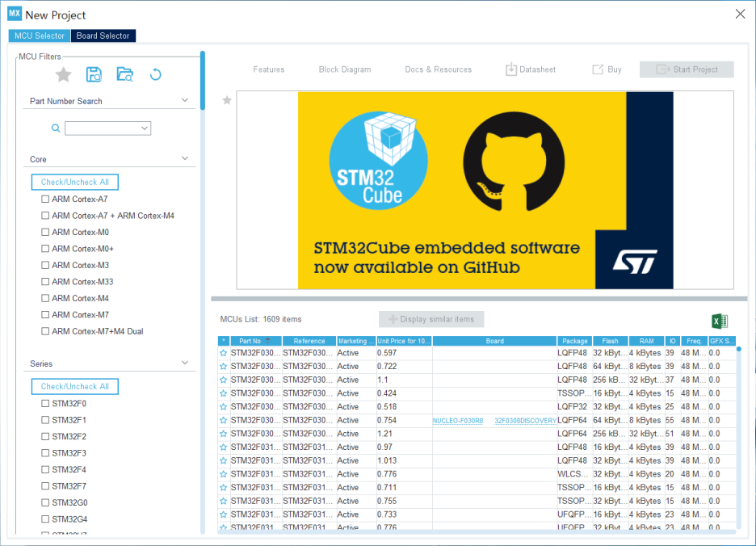Switch to the Board Selector tab

tap(103, 36)
